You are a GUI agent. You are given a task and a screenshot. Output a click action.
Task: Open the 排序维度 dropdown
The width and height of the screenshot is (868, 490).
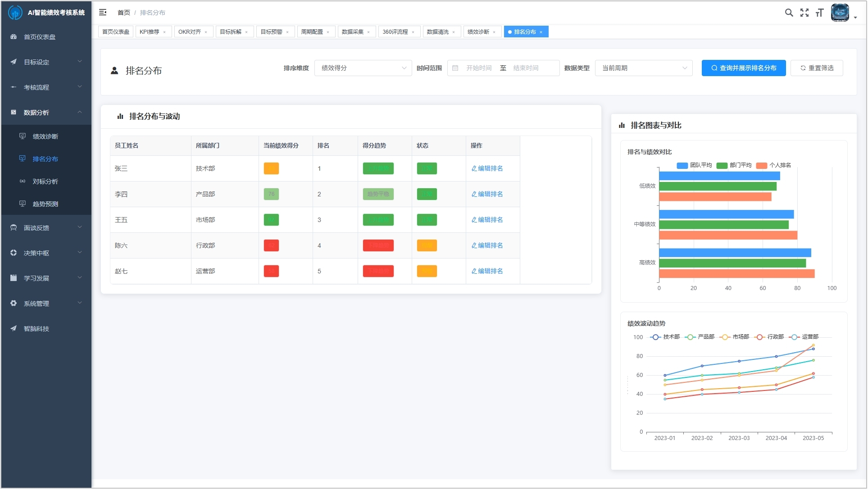363,68
